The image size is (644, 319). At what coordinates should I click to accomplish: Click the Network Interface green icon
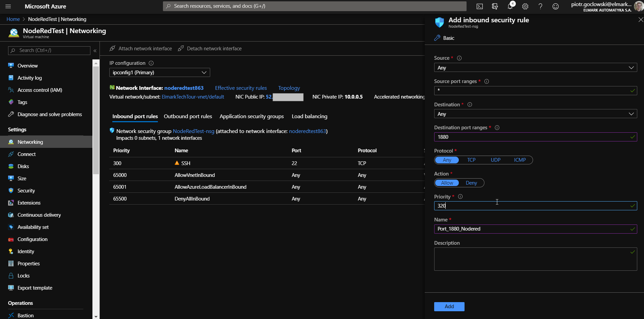[x=112, y=87]
